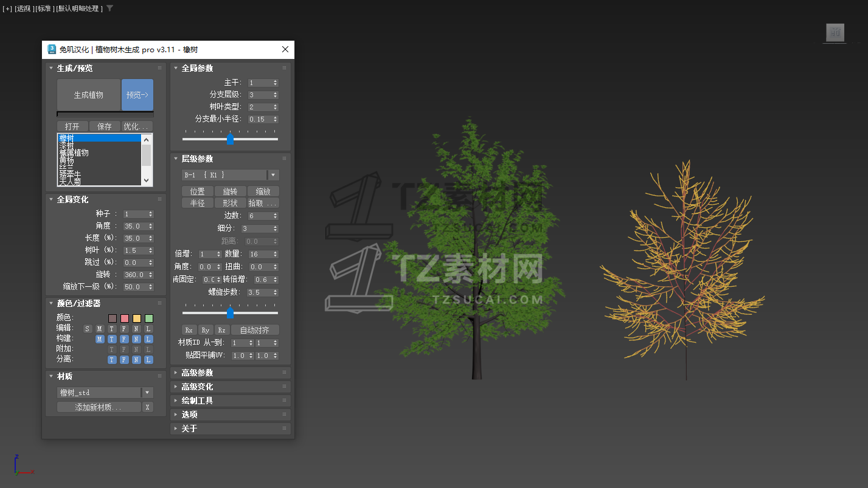Click the 生成植物 button
This screenshot has width=868, height=488.
[89, 95]
